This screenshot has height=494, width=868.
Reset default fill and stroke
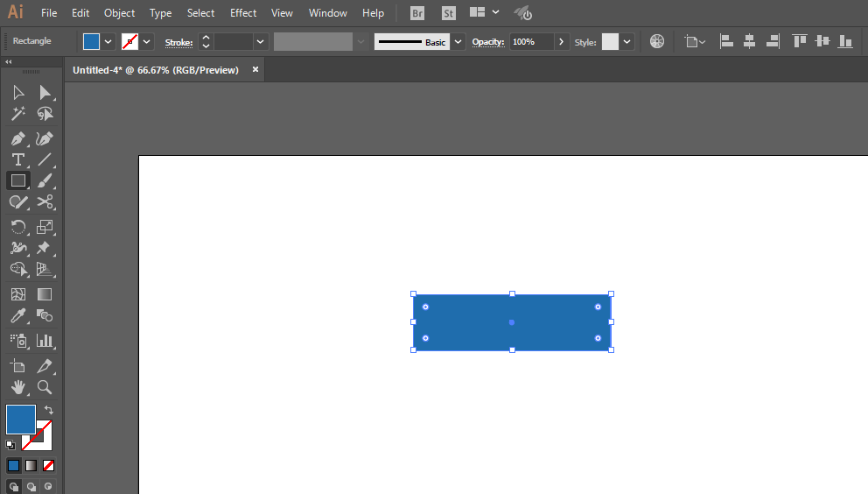pos(10,445)
